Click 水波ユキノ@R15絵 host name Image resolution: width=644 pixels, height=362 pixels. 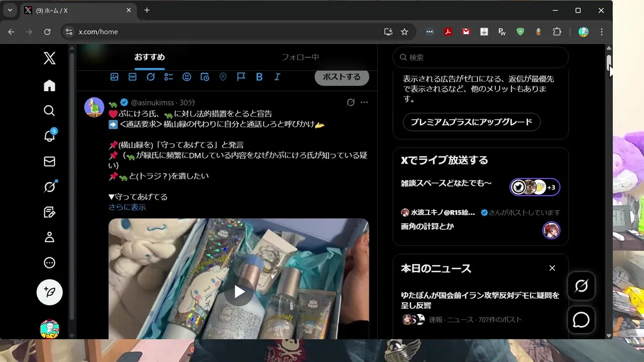coord(443,213)
